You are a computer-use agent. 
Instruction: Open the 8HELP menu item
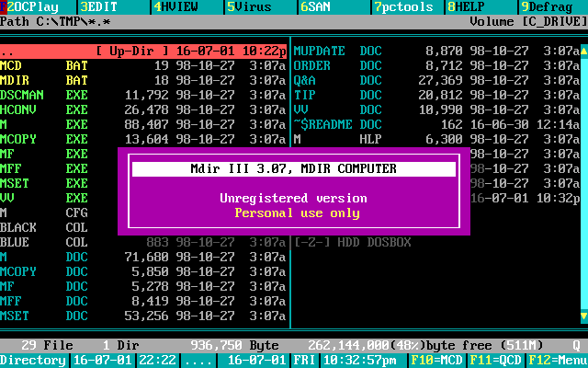point(481,6)
